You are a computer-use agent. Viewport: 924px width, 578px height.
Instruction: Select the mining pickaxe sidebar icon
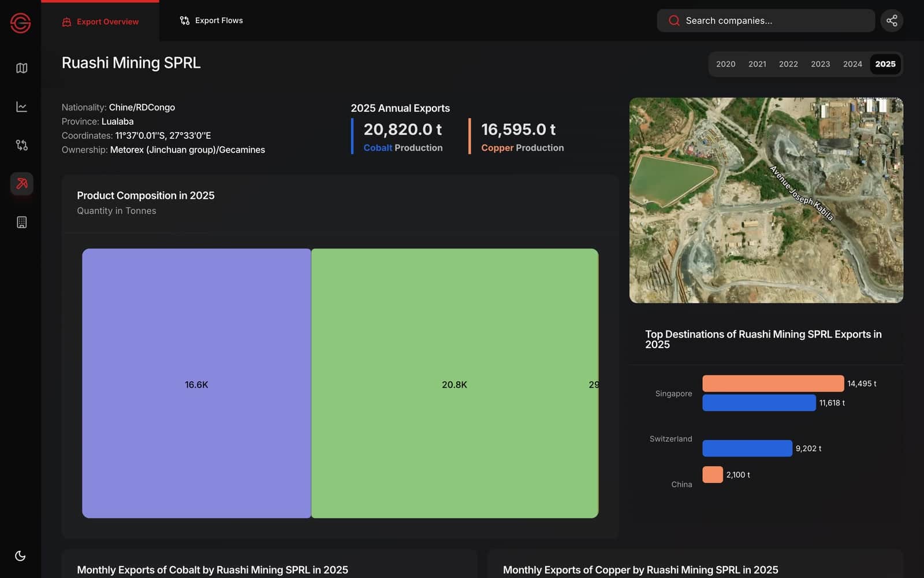(x=21, y=184)
